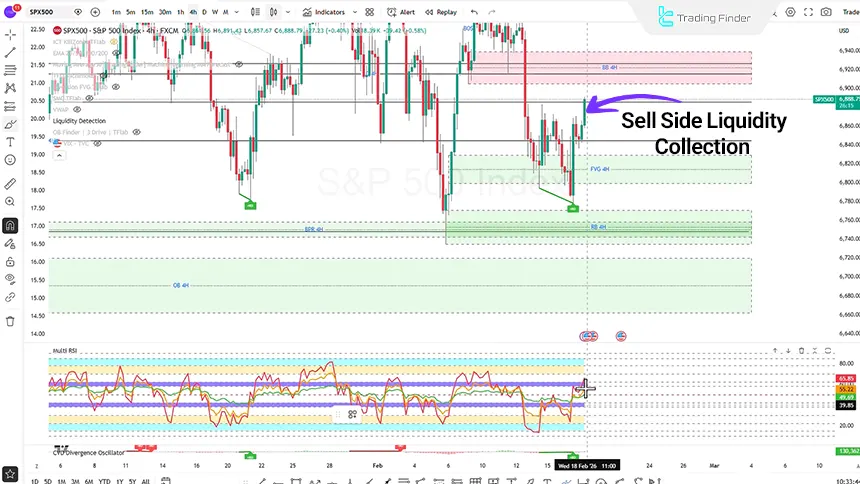The image size is (860, 484).
Task: Toggle visibility of VWAP indicator
Action: pos(77,110)
